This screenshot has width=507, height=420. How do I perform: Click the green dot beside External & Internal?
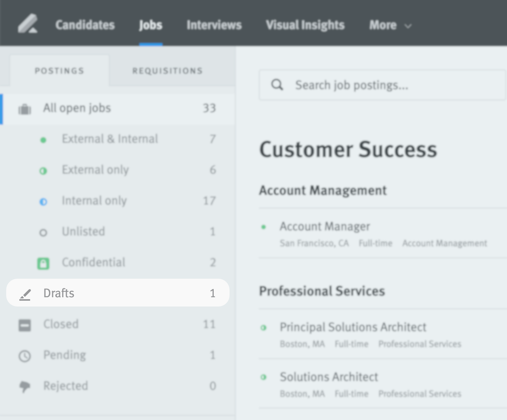tap(43, 140)
